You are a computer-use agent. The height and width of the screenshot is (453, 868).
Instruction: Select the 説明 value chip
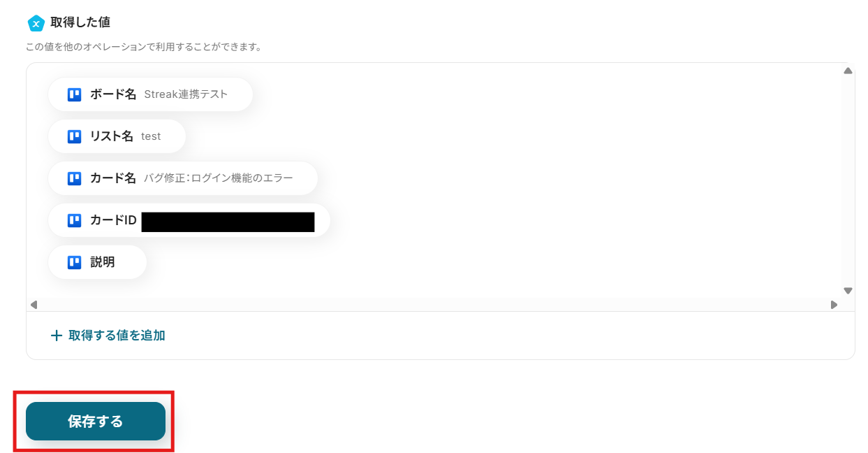click(97, 262)
